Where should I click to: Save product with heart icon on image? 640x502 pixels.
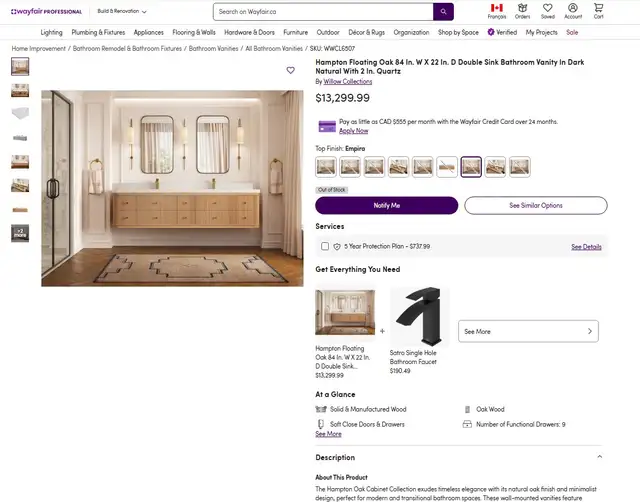pos(291,71)
